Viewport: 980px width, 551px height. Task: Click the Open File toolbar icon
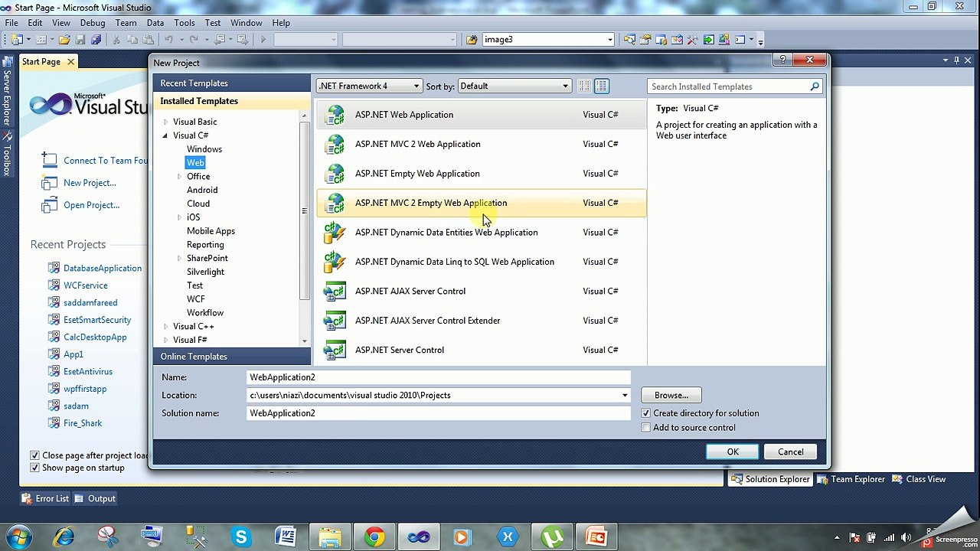point(65,40)
